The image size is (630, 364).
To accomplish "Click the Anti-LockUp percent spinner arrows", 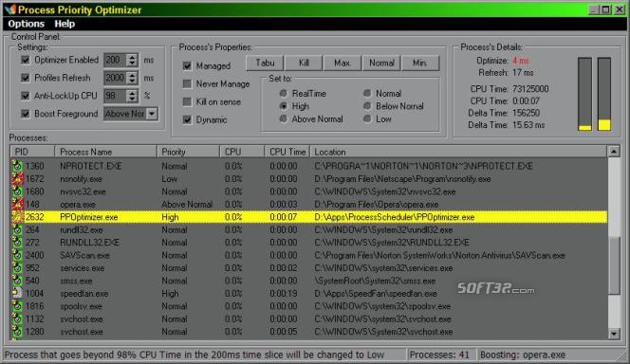I will point(132,96).
